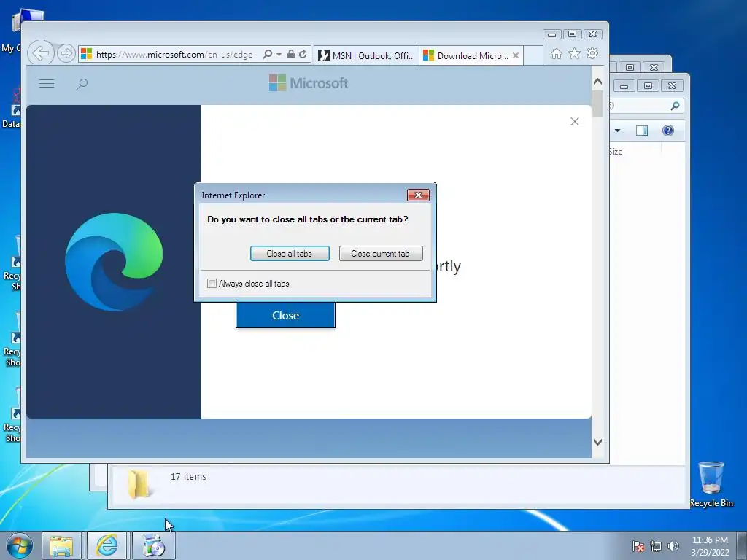Click the Show desktop strip on taskbar
Viewport: 747px width, 560px height.
[742, 545]
